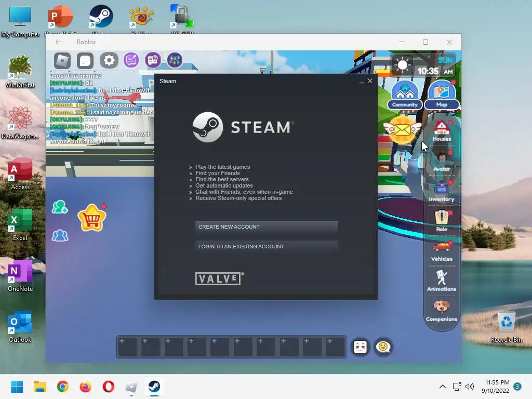Open the Map button
The width and height of the screenshot is (532, 399).
point(442,95)
